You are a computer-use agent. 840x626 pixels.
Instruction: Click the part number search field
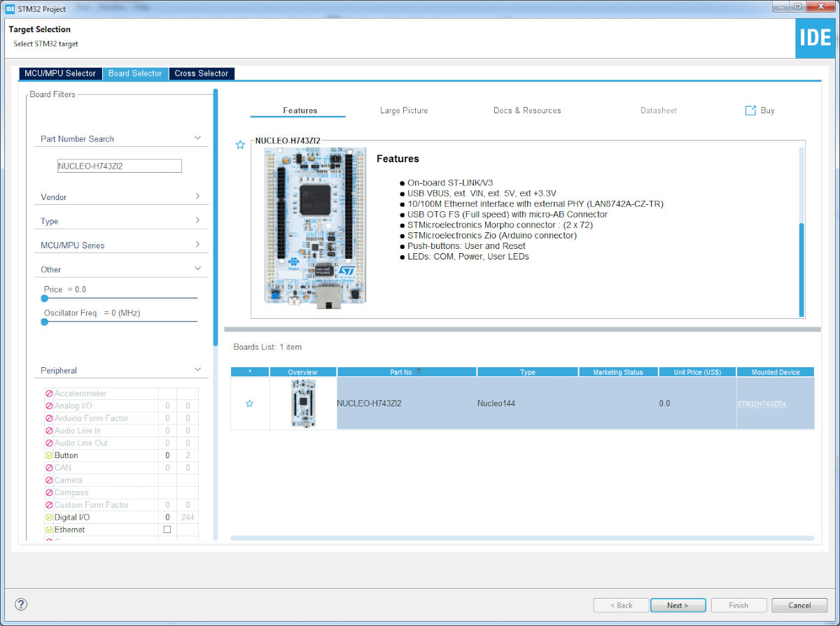[119, 166]
